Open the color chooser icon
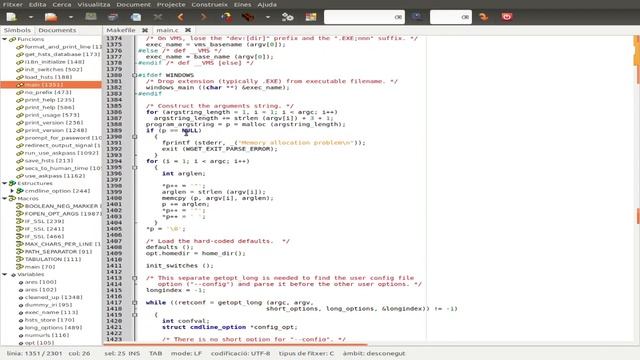The image size is (640, 360). click(x=311, y=17)
